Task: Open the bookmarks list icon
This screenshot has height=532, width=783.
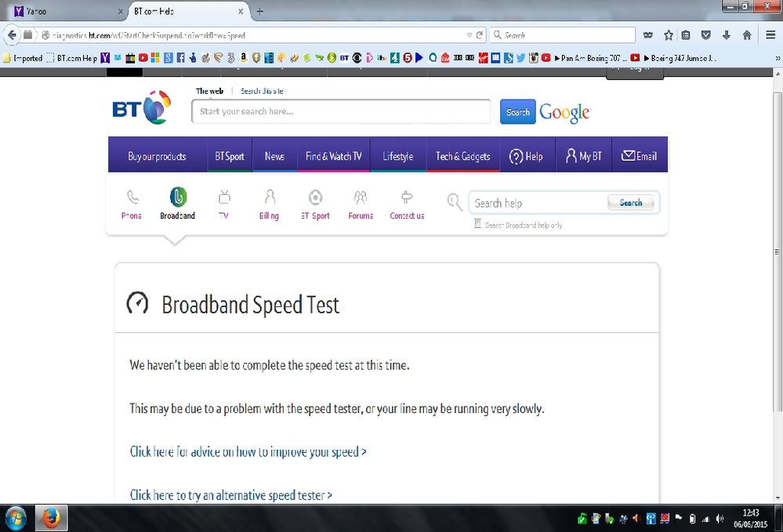Action: coord(686,35)
